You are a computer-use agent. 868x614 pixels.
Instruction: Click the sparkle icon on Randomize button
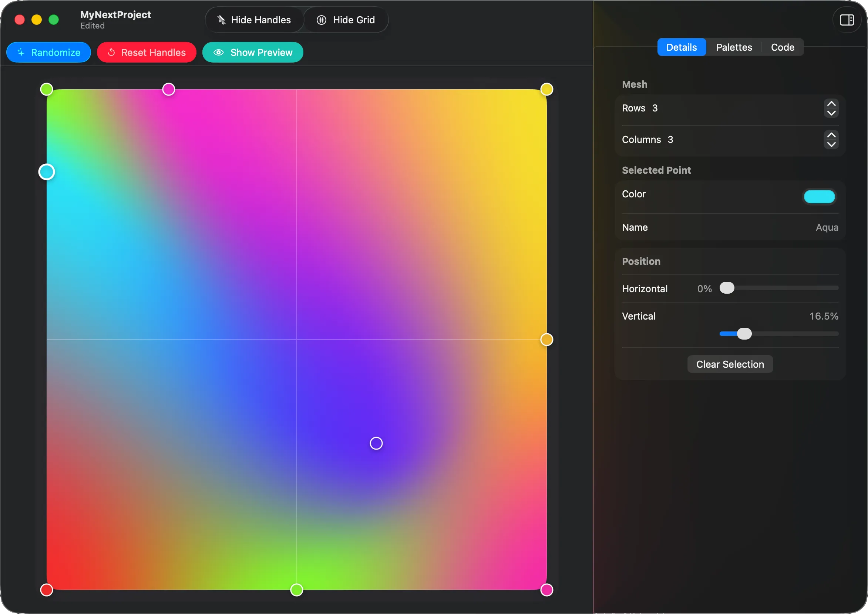(x=21, y=52)
